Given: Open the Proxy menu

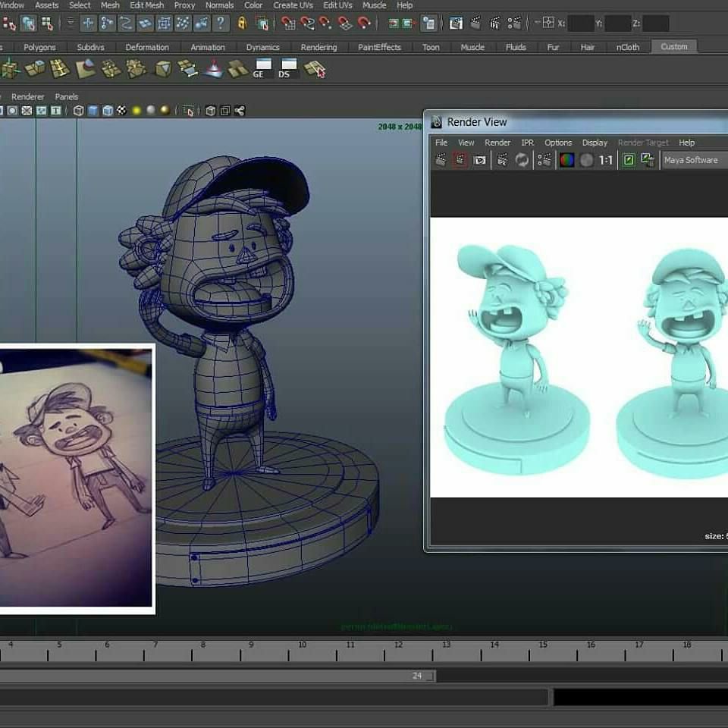Looking at the screenshot, I should [184, 5].
